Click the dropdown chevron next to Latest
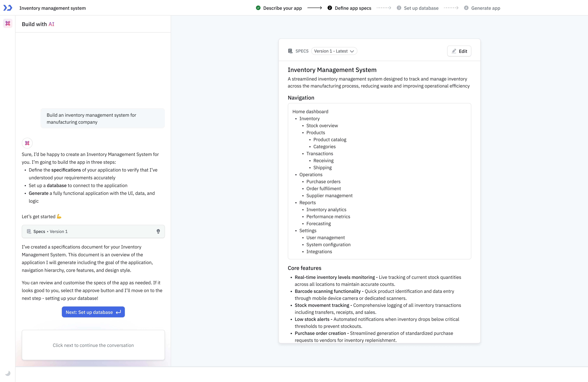 [x=352, y=51]
